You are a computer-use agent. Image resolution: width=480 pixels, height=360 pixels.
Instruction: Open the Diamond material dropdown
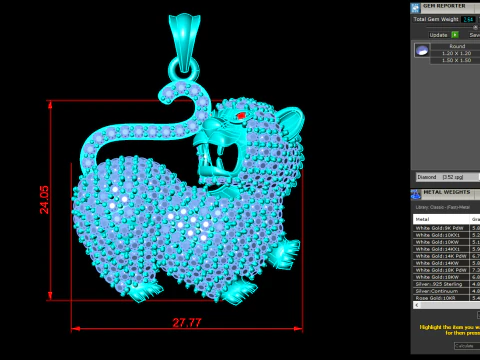[448, 177]
